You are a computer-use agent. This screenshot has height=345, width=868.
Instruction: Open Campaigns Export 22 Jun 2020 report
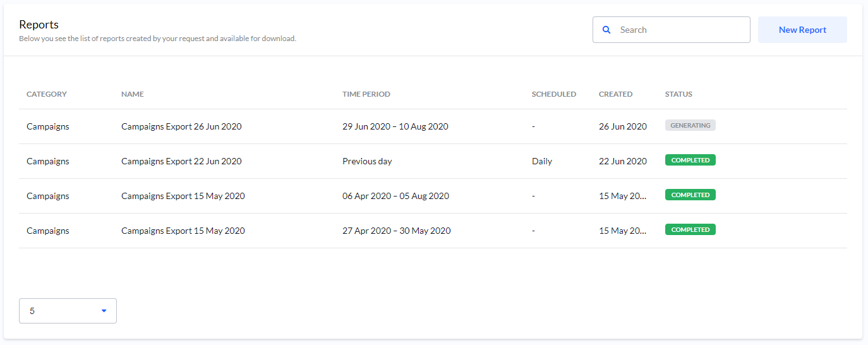tap(181, 161)
